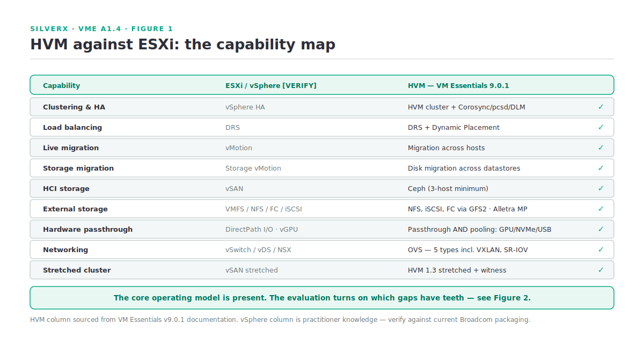The height and width of the screenshot is (338, 644).
Task: Click 'DRS + Dynamic Placement' text
Action: [453, 127]
